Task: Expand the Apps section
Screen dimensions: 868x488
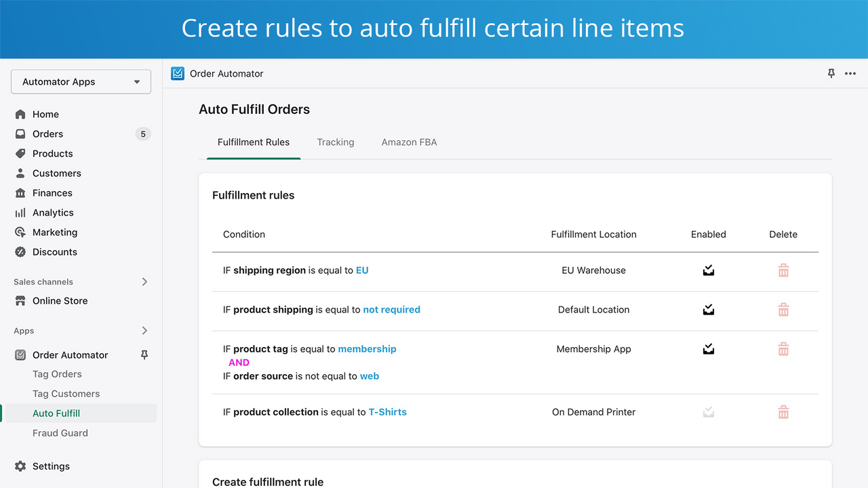Action: 144,331
